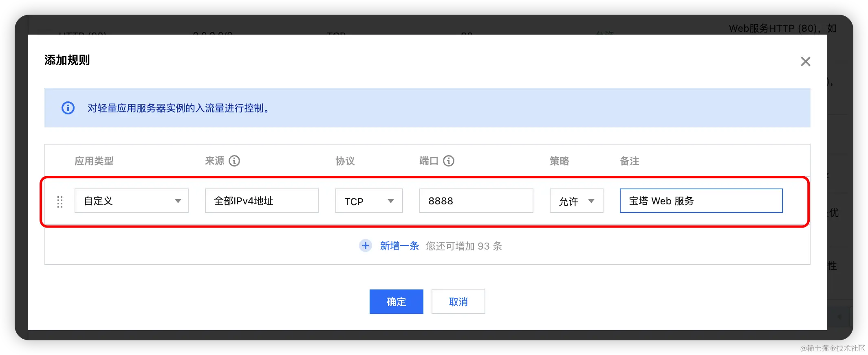Cancel the dialog with the 取消 button
This screenshot has height=355, width=868.
458,302
